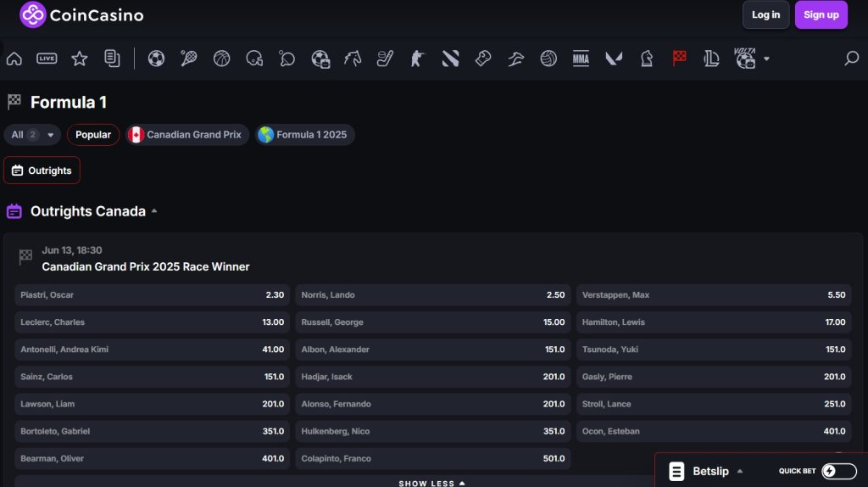The height and width of the screenshot is (487, 868).
Task: Select the Dota 2 icon
Action: 450,59
